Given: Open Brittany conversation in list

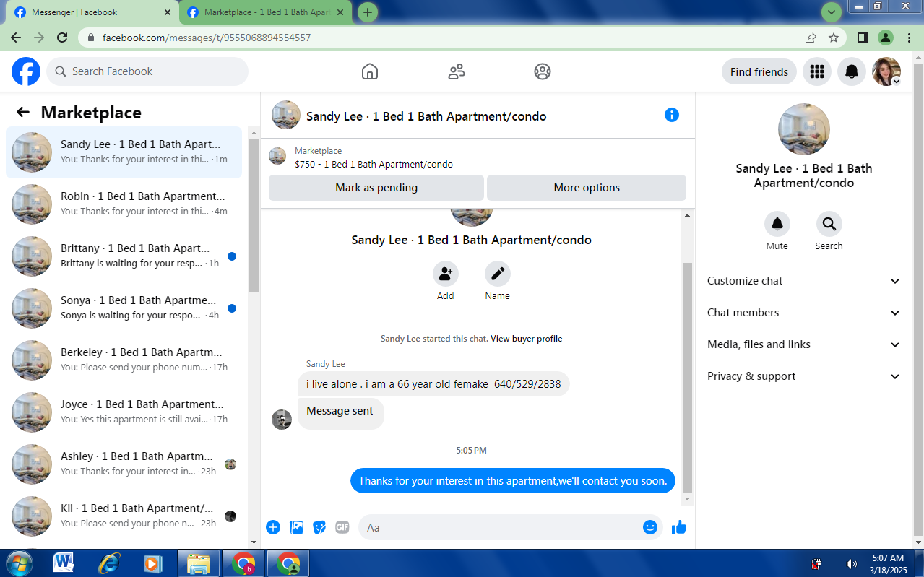Looking at the screenshot, I should (124, 256).
